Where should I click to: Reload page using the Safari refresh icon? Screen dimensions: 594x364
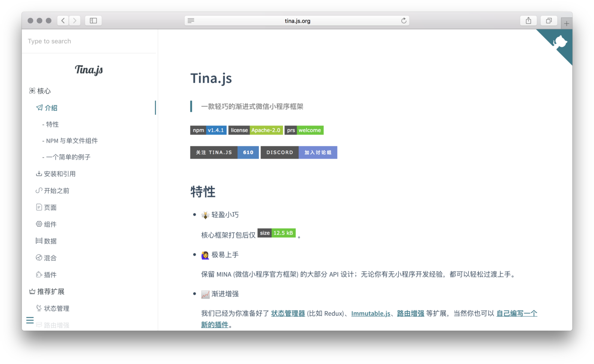point(404,21)
